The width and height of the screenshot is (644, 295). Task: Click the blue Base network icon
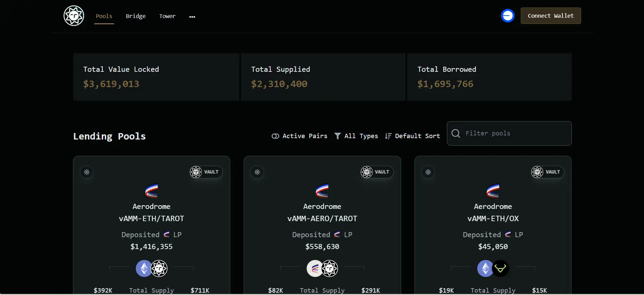pos(508,16)
